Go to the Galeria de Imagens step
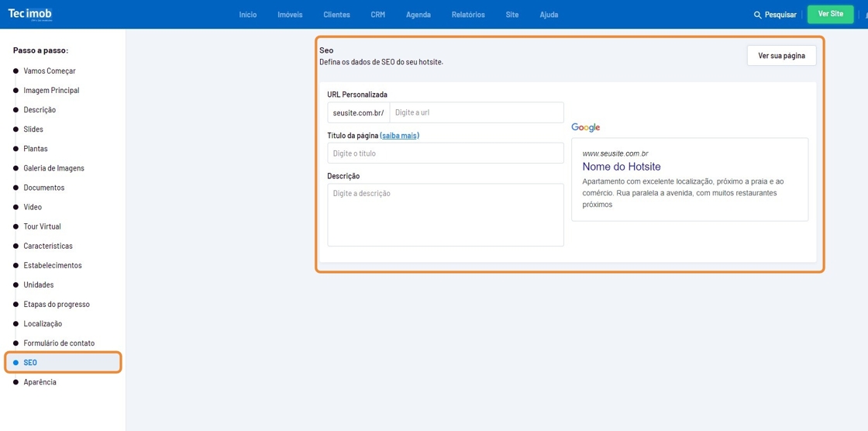Viewport: 868px width, 431px height. 53,168
